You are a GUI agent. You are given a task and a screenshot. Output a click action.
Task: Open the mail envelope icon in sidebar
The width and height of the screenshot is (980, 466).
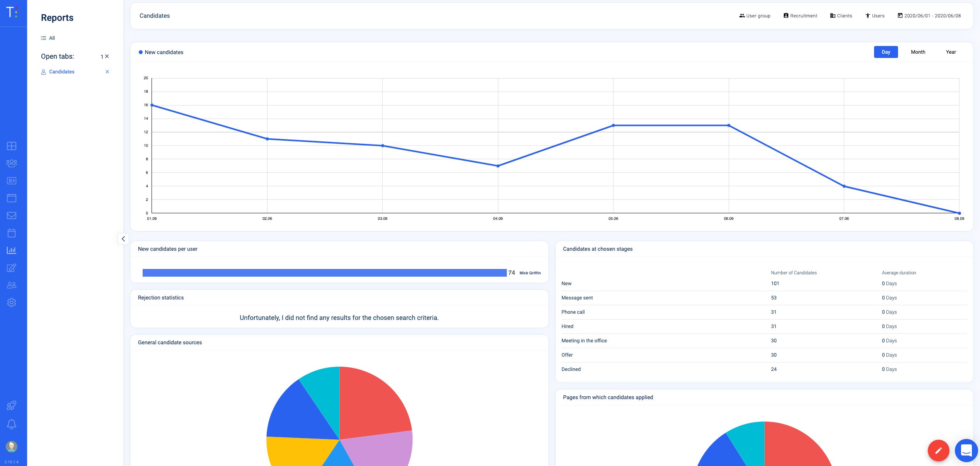(12, 216)
